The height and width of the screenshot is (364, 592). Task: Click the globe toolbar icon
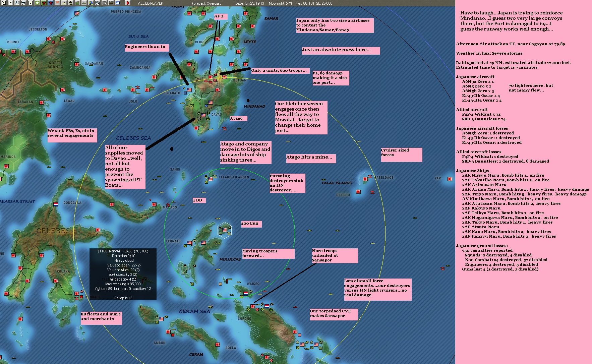tap(91, 3)
